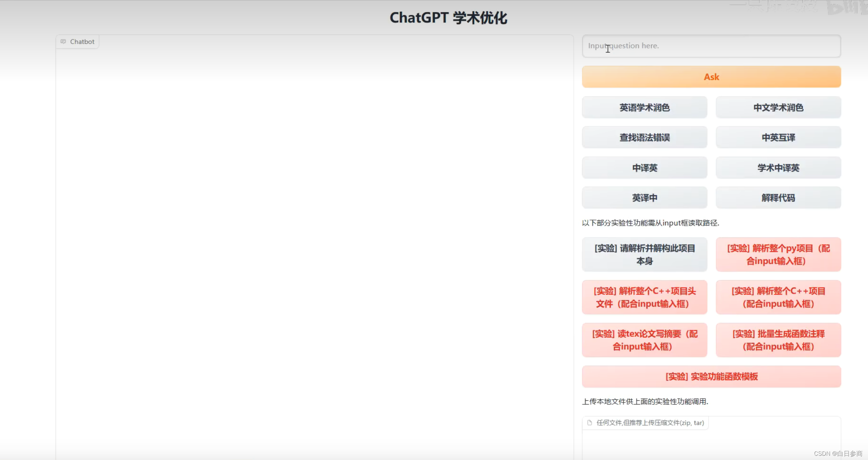Click 英译中 button
The image size is (868, 460).
pos(644,198)
